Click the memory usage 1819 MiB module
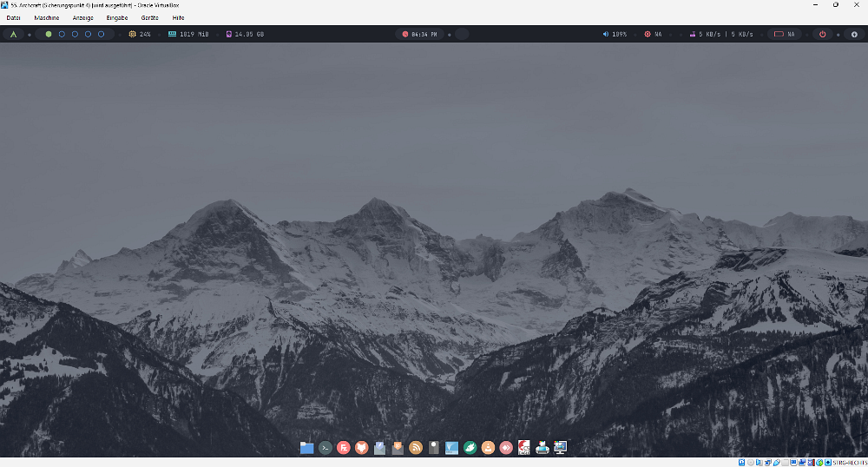Image resolution: width=868 pixels, height=467 pixels. pos(188,35)
